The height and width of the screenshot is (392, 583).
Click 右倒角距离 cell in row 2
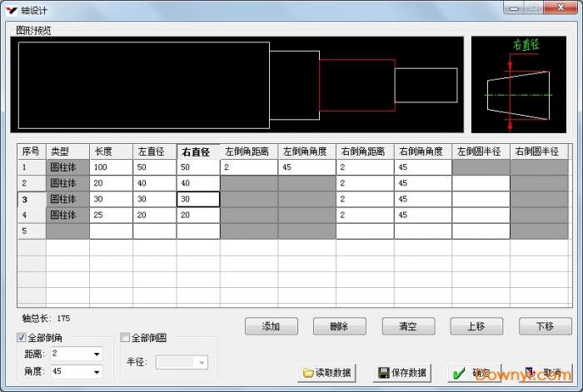coord(365,183)
